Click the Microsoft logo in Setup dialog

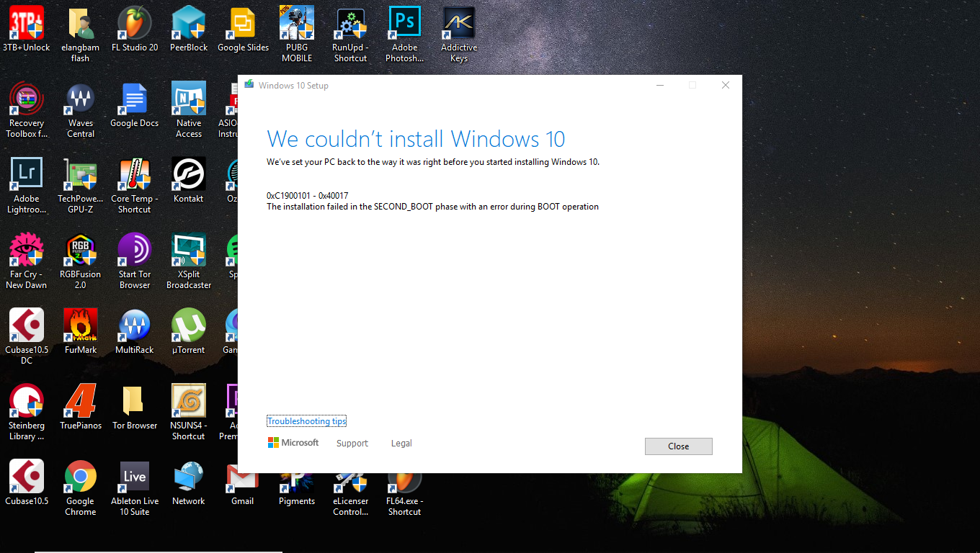click(293, 443)
